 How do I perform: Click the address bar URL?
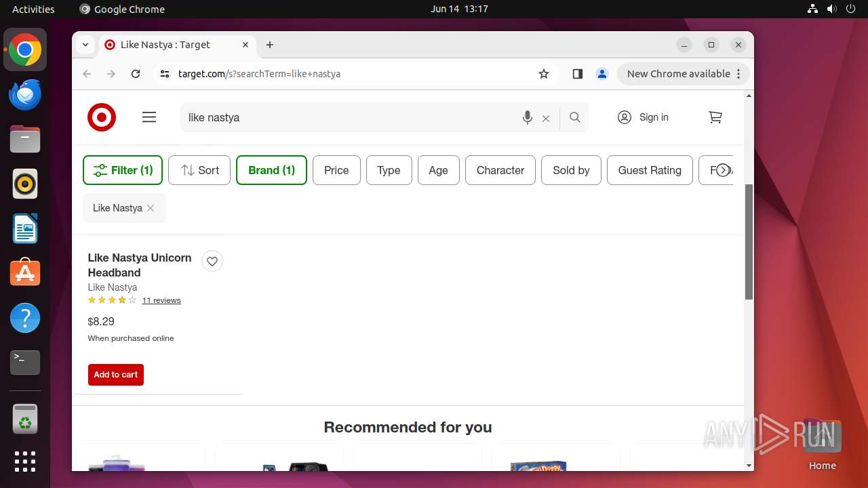[259, 74]
